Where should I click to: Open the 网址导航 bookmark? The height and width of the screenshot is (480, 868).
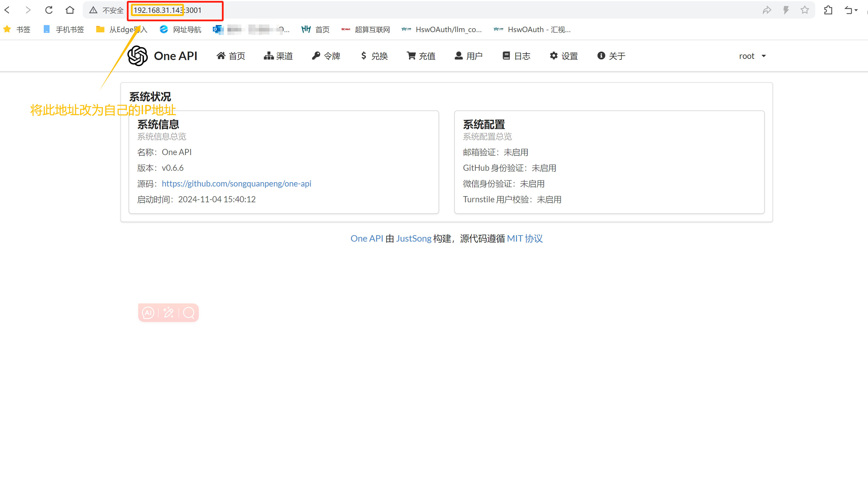180,29
